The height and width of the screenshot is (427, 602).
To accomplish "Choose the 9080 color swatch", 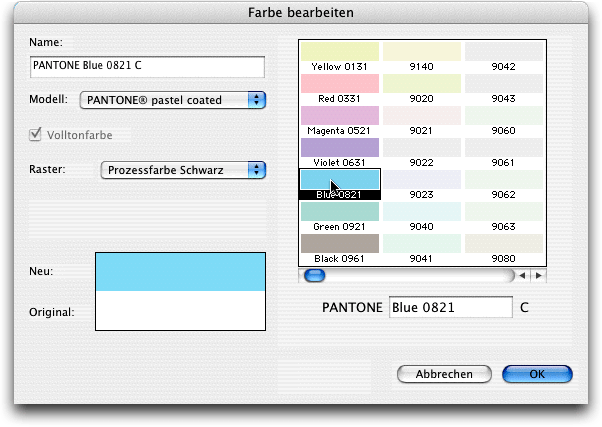I will click(x=504, y=243).
